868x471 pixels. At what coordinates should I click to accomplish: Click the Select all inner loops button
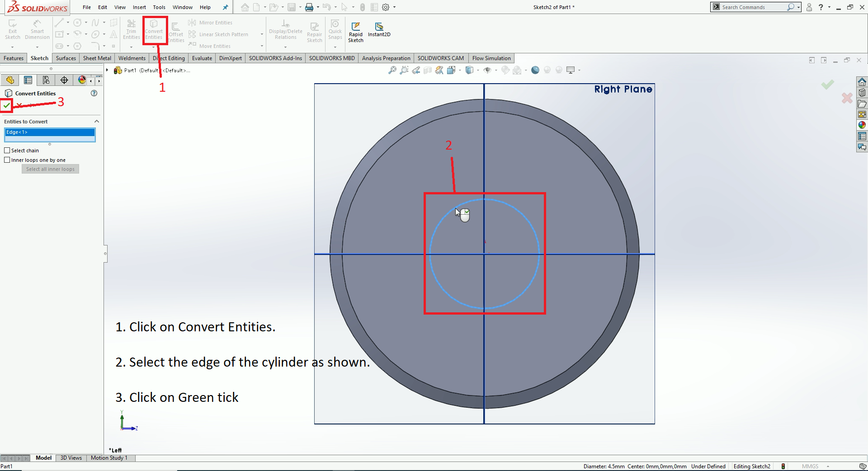pyautogui.click(x=50, y=169)
